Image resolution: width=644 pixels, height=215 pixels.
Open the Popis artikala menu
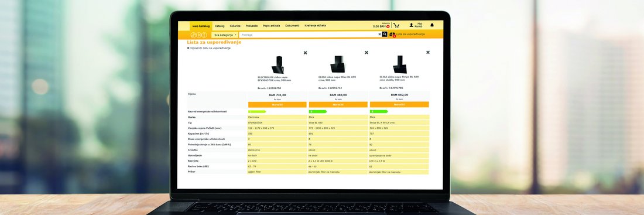point(272,26)
